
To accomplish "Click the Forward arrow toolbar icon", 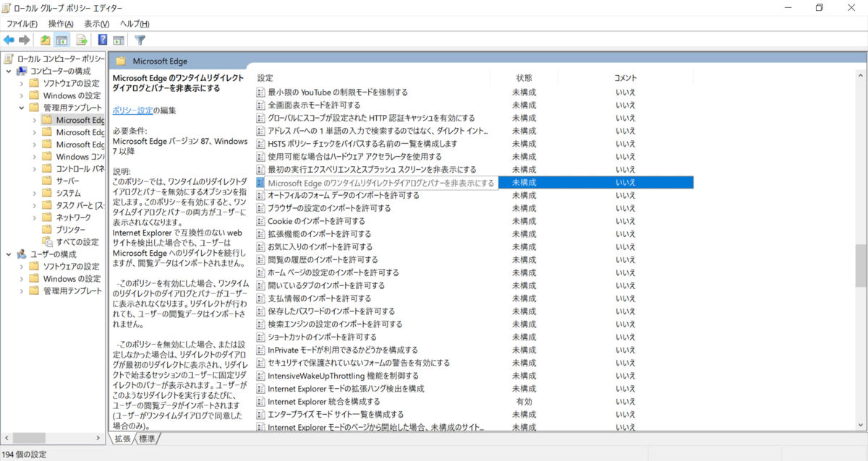I will 25,40.
